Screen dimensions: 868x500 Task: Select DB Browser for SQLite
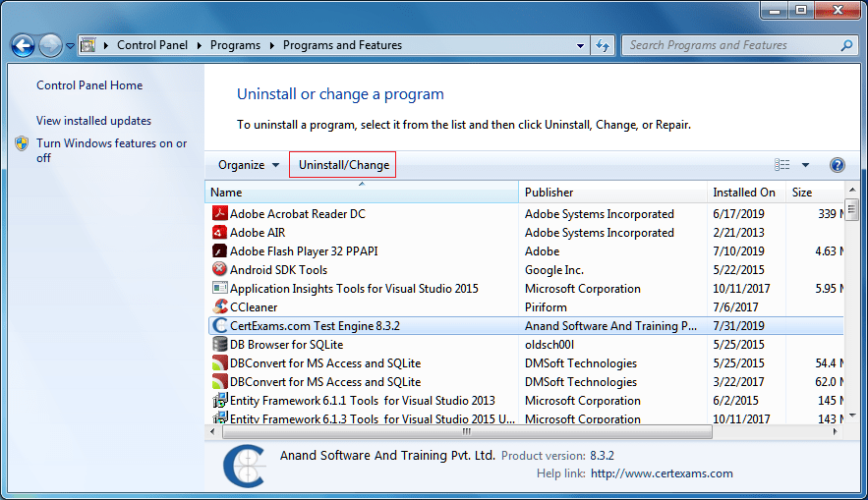286,345
